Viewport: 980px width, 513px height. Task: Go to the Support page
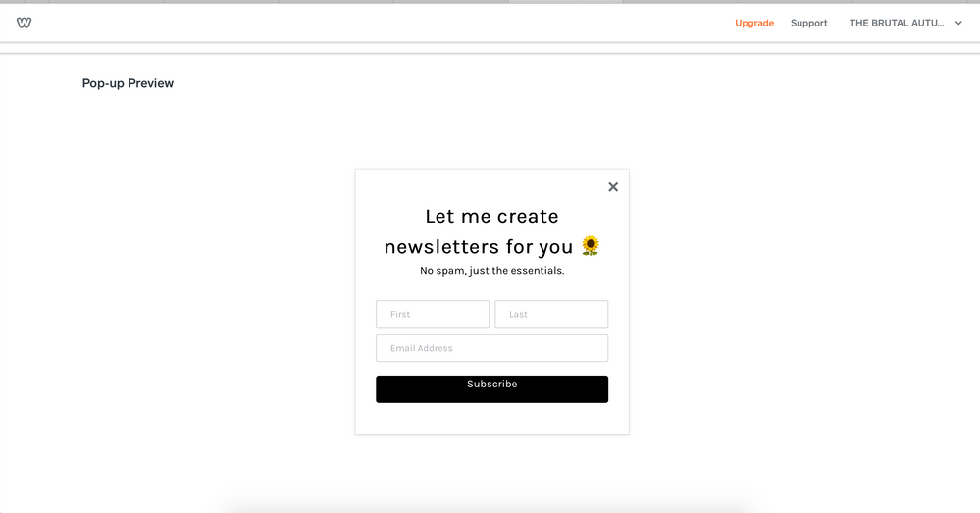point(809,23)
